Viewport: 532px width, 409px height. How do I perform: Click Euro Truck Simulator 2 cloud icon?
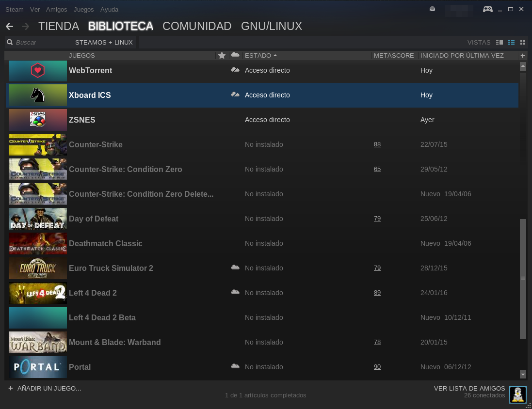pos(235,267)
